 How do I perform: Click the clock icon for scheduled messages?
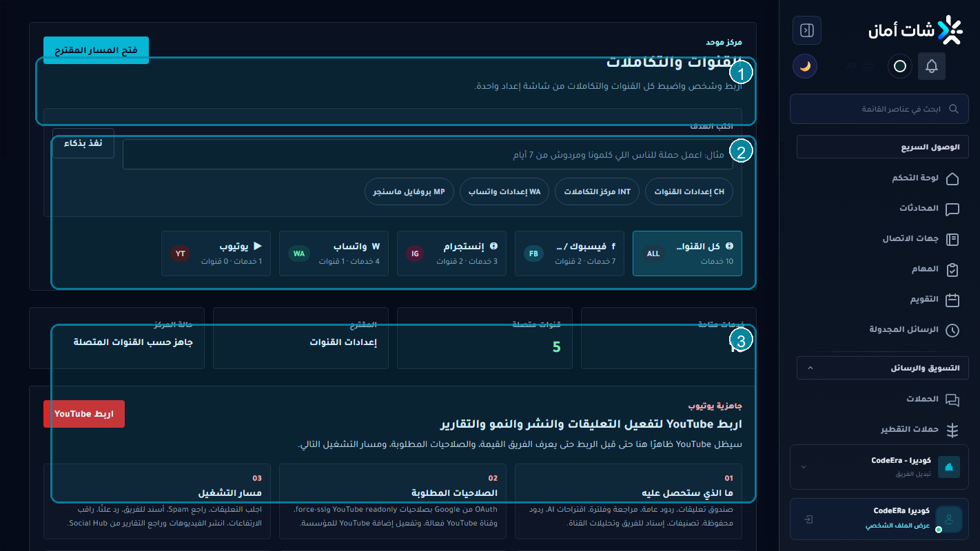pos(952,330)
